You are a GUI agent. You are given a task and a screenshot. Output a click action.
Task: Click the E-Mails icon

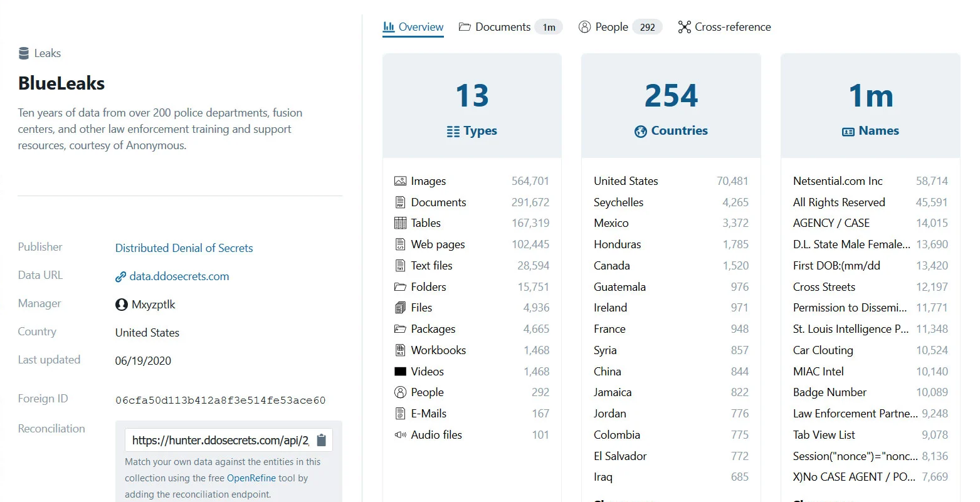point(400,414)
